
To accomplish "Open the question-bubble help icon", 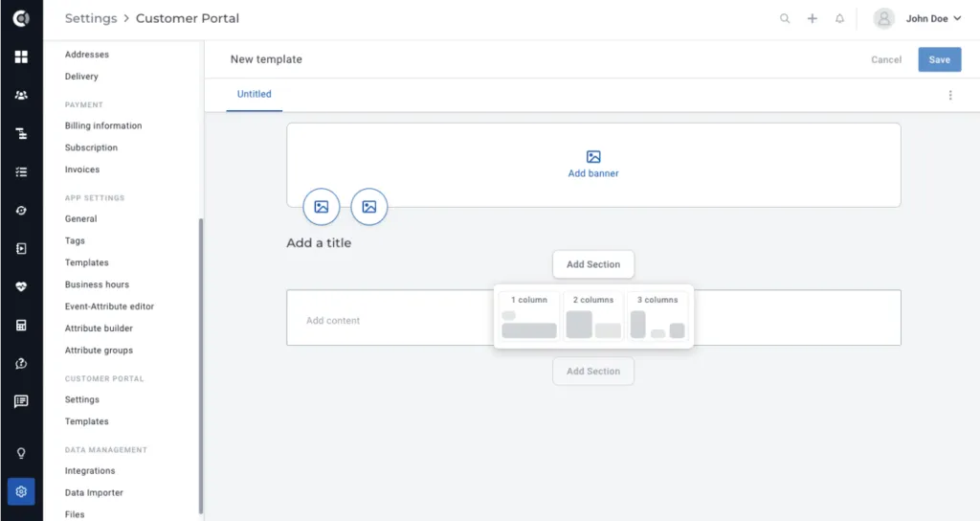I will [21, 363].
